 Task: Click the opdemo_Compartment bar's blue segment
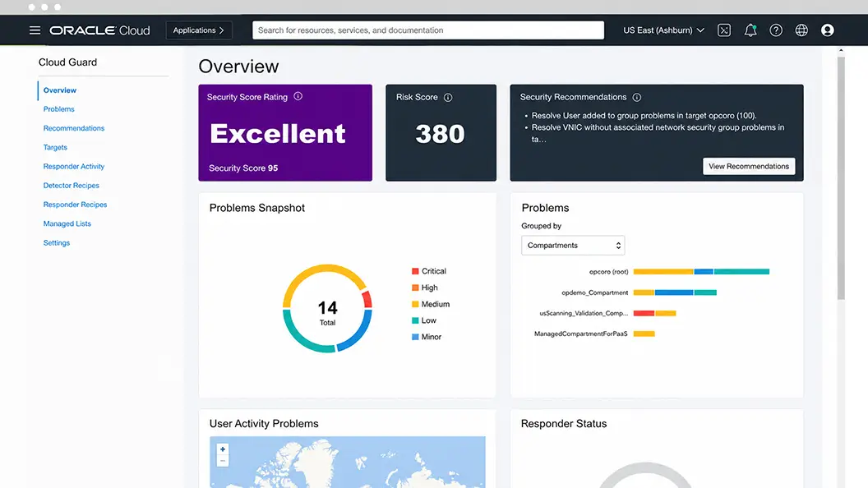tap(674, 292)
